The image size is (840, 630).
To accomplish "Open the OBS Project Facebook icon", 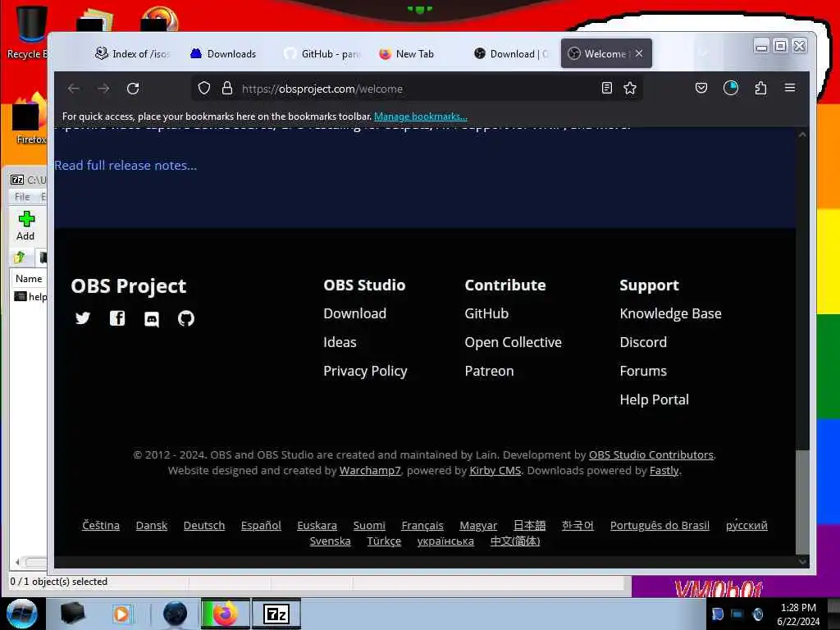I will [x=117, y=318].
